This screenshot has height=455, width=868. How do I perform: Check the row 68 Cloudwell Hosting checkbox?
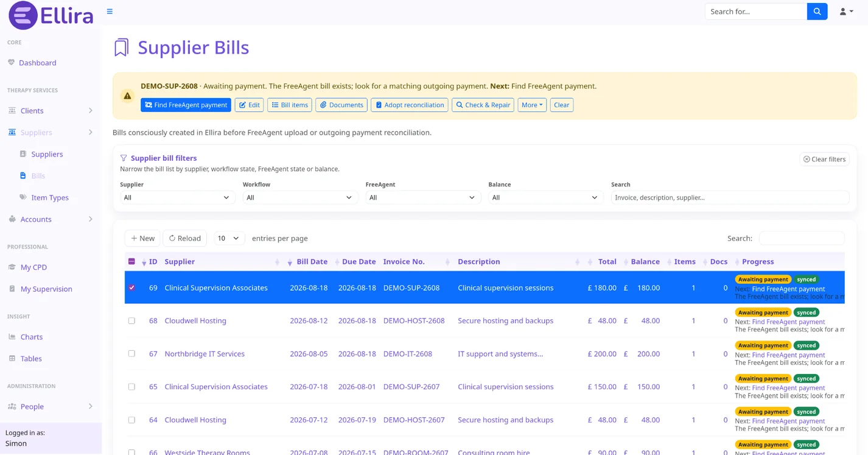[x=131, y=320]
